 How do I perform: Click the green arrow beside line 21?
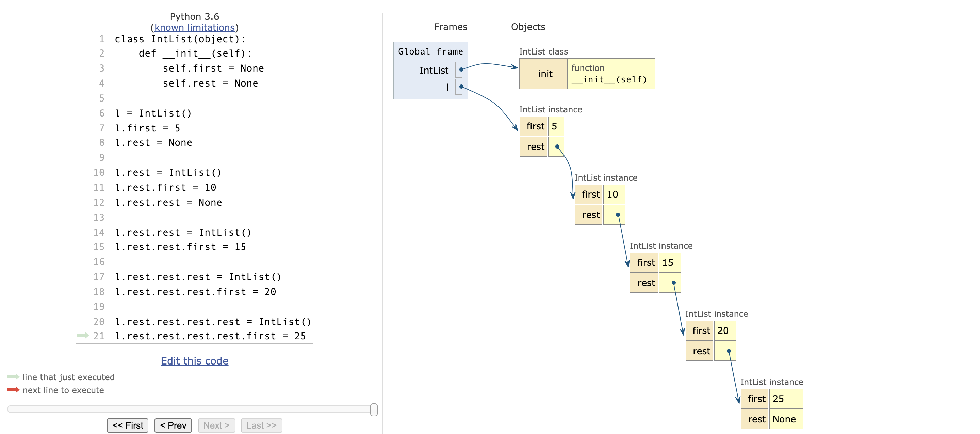(83, 336)
